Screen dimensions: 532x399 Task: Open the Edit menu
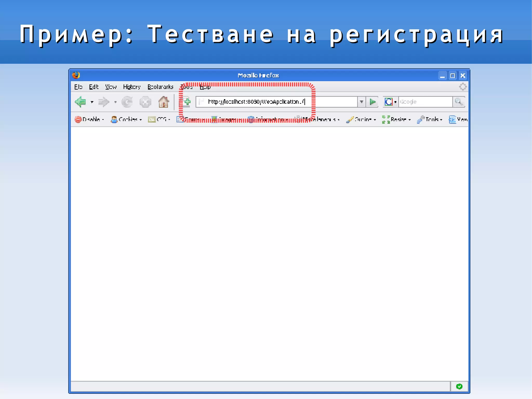(94, 87)
